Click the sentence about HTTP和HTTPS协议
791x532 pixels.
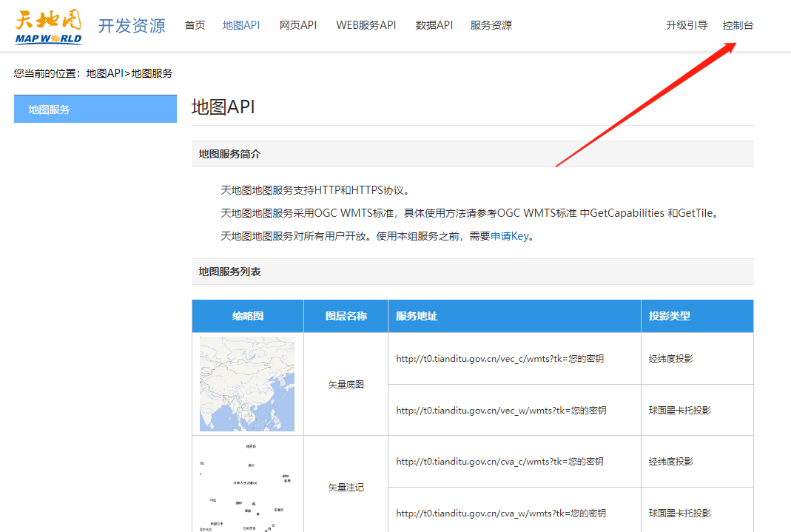coord(317,190)
